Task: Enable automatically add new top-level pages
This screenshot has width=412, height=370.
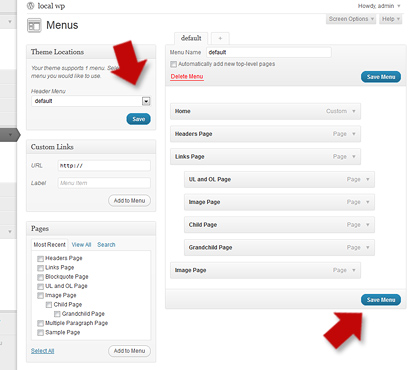Action: [173, 64]
